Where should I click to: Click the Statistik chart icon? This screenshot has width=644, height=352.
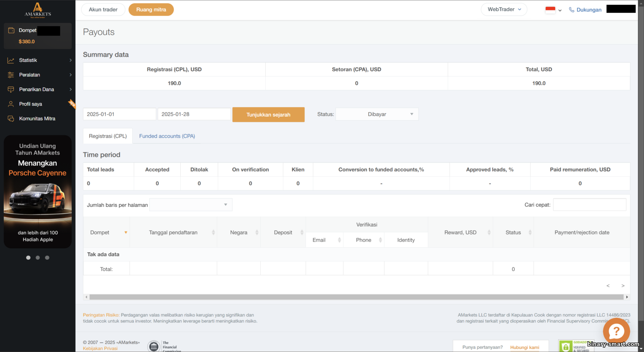click(11, 61)
